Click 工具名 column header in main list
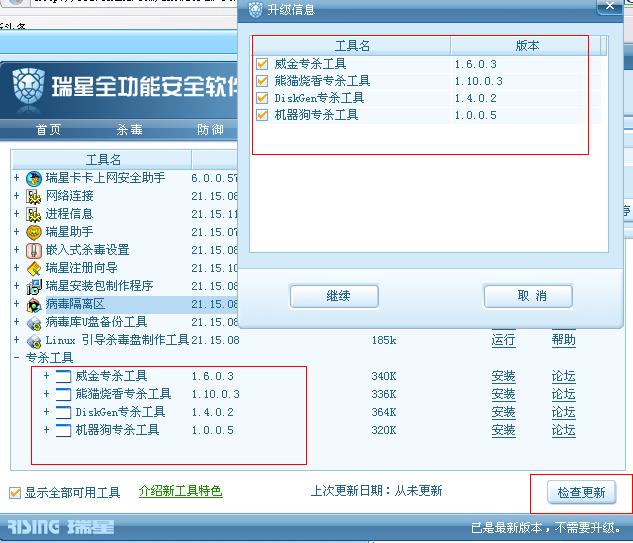This screenshot has width=633, height=543. (x=102, y=159)
